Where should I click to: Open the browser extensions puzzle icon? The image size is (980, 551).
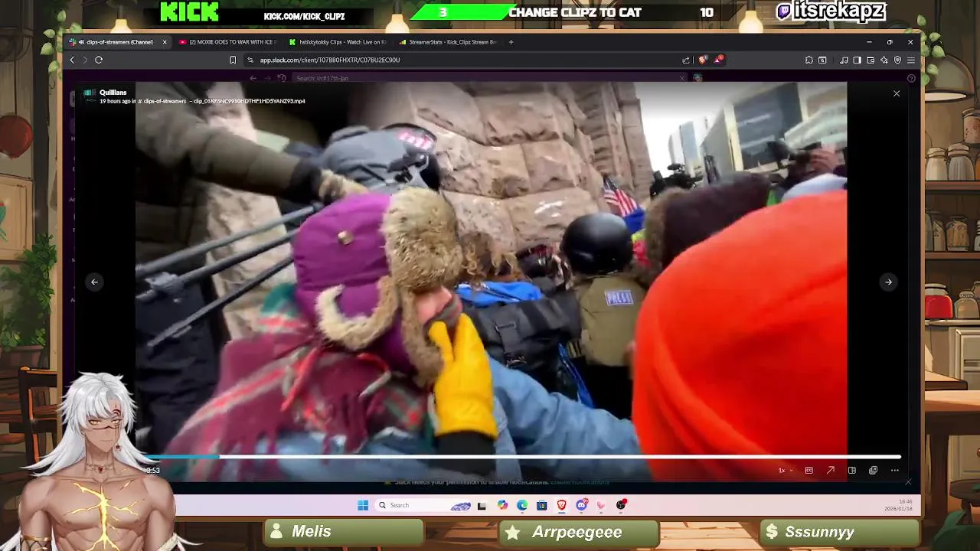coord(809,60)
